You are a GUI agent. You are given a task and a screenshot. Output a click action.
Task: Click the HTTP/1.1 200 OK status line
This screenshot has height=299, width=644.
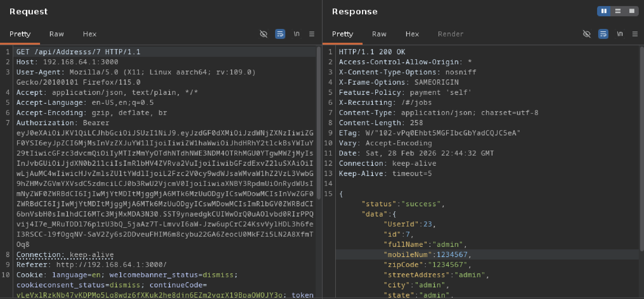coord(372,52)
